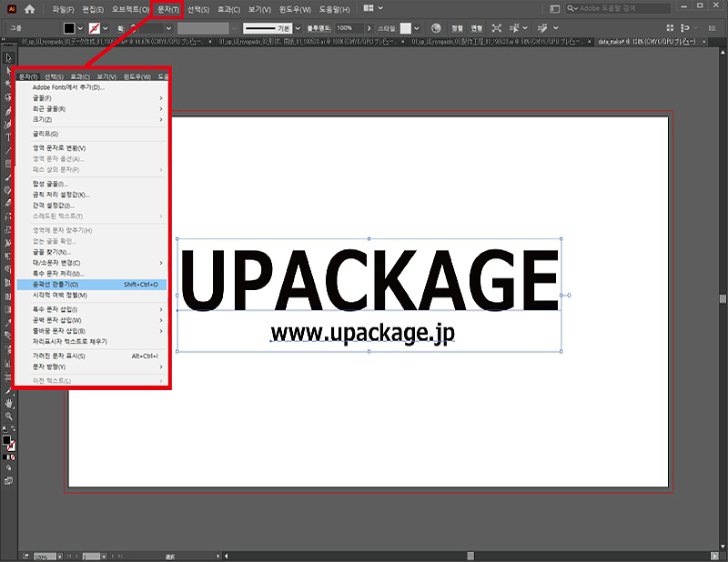The height and width of the screenshot is (562, 728).
Task: Change screen mode icon at toolbar bottom
Action: point(8,481)
